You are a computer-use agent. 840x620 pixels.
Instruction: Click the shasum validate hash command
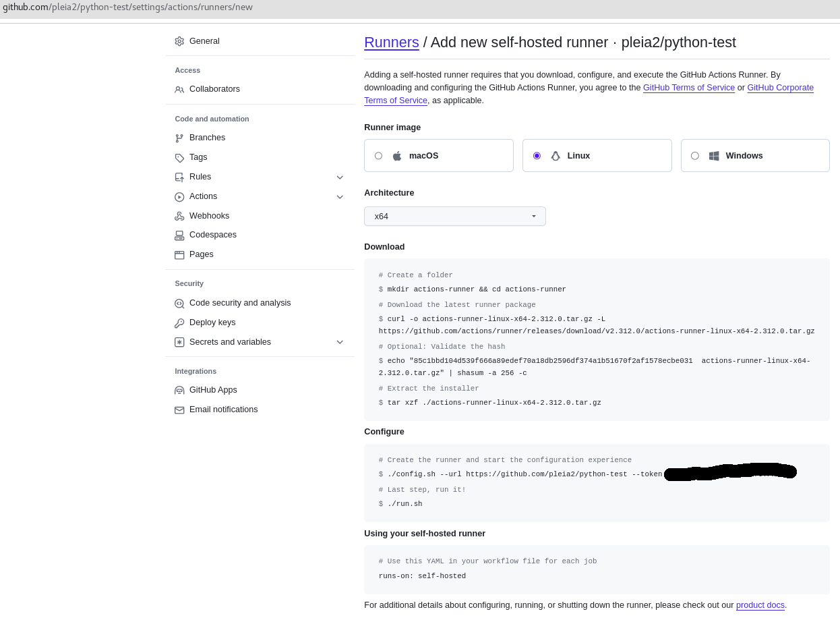[x=595, y=367]
